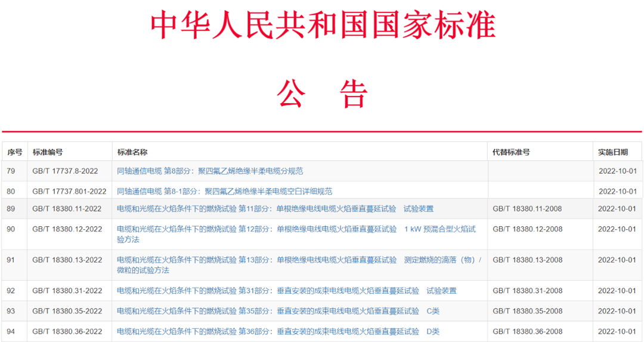Click the 序号 column header
The height and width of the screenshot is (342, 644).
pyautogui.click(x=15, y=153)
